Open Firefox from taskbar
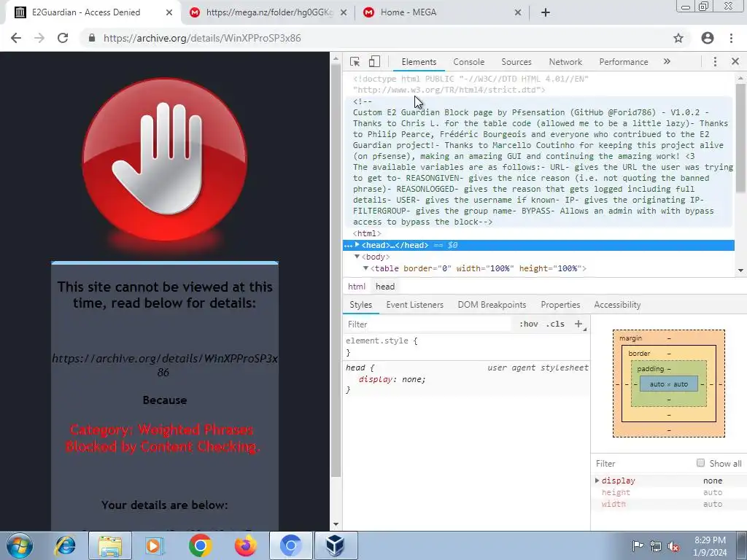 pos(245,545)
